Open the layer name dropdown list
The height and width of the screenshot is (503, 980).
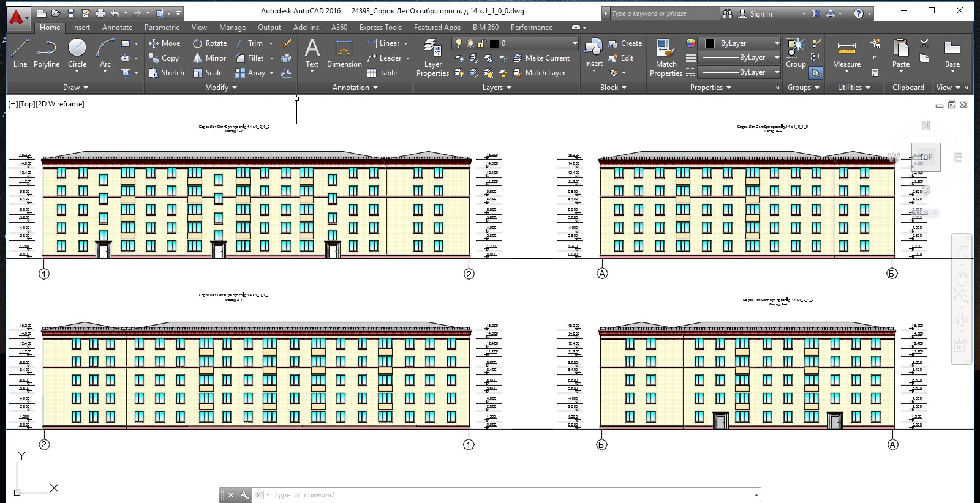click(x=515, y=43)
